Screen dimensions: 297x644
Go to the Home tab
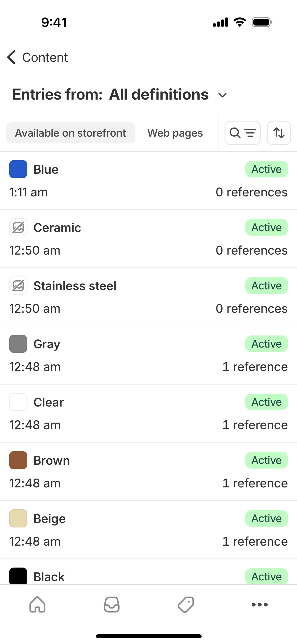[x=37, y=605]
